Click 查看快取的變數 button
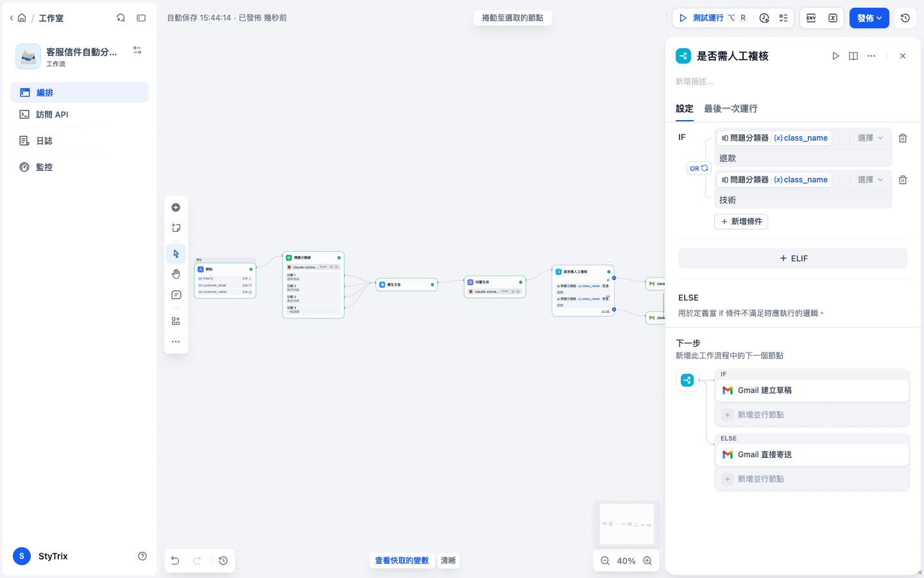The height and width of the screenshot is (578, 924). [402, 561]
